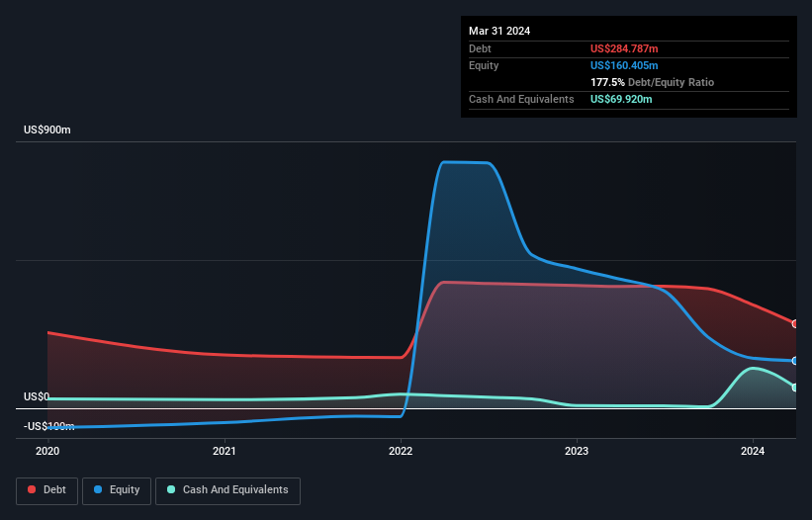Toggle the Equity series legend button
The width and height of the screenshot is (812, 520).
117,490
